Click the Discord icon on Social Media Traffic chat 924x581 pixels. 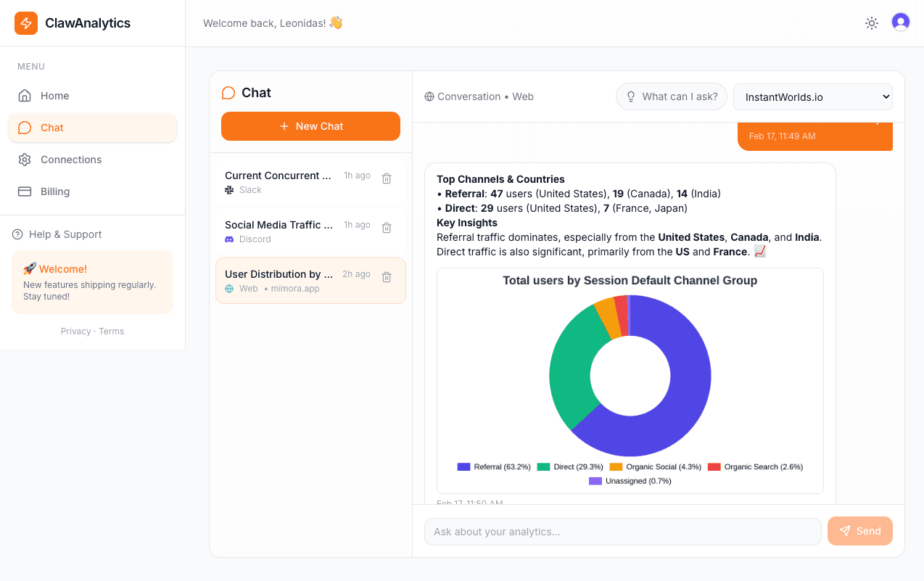(x=229, y=239)
